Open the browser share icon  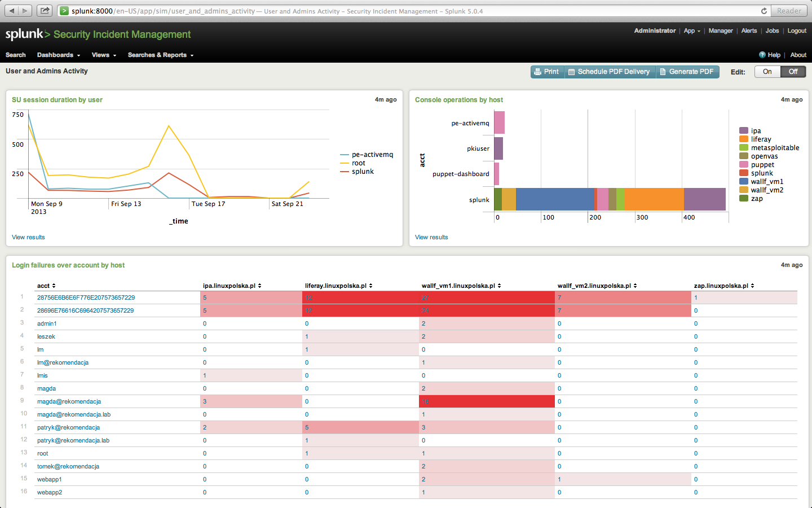click(45, 11)
